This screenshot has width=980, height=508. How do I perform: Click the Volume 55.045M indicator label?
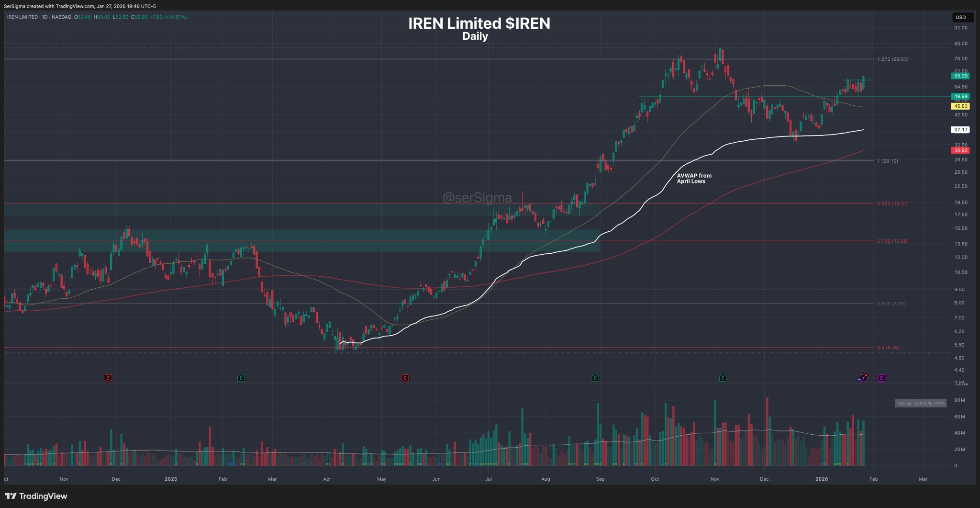click(x=921, y=403)
